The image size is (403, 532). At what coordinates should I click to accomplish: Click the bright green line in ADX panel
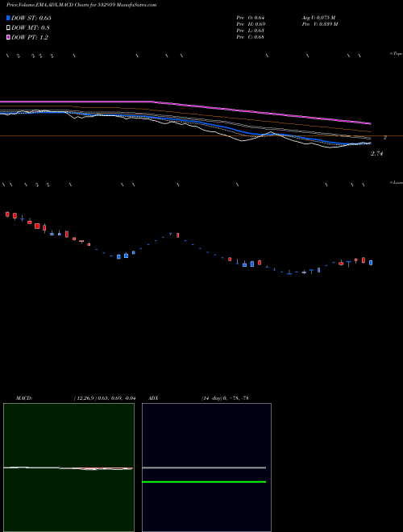204,482
